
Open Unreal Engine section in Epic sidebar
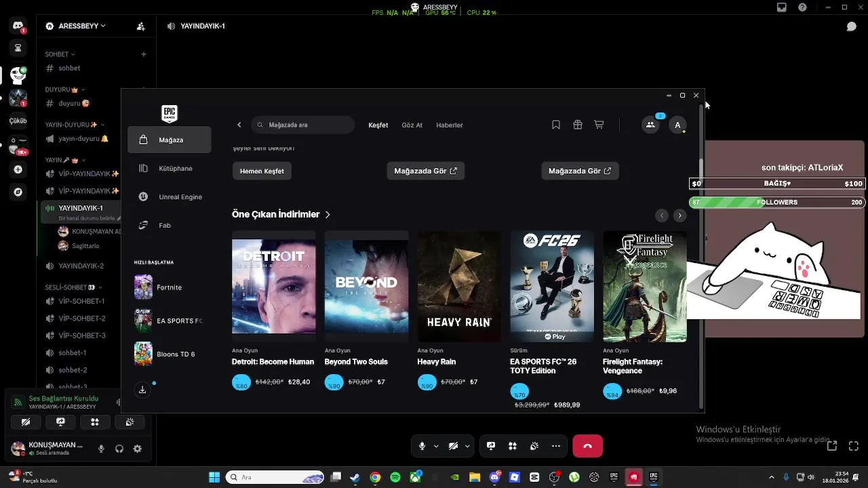point(170,197)
